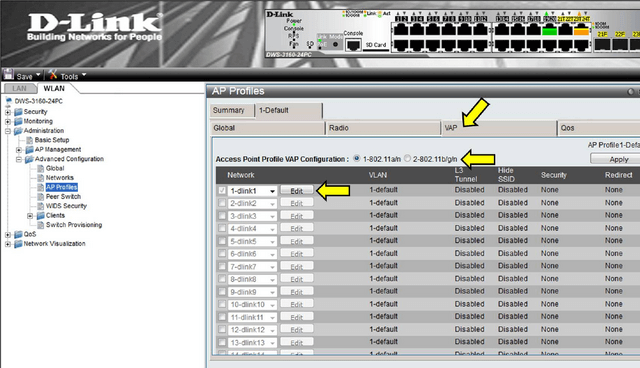Switch to the Radio tab
The width and height of the screenshot is (640, 368).
tap(383, 128)
